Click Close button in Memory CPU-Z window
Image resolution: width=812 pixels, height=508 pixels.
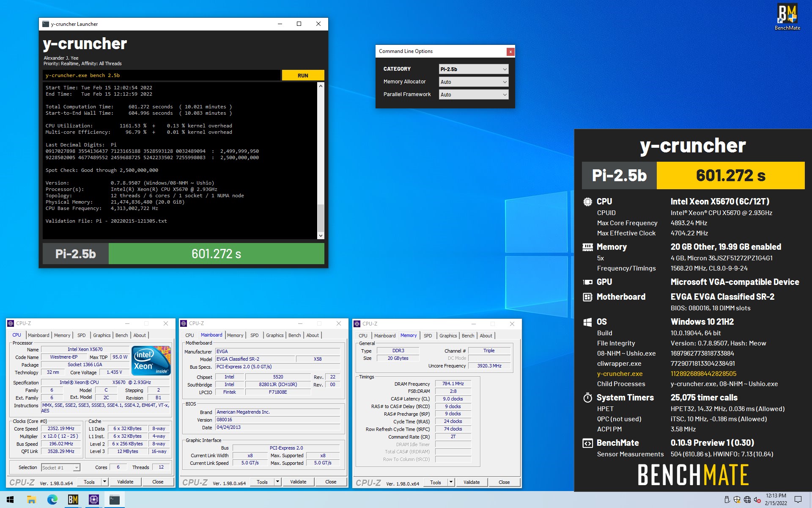coord(504,482)
